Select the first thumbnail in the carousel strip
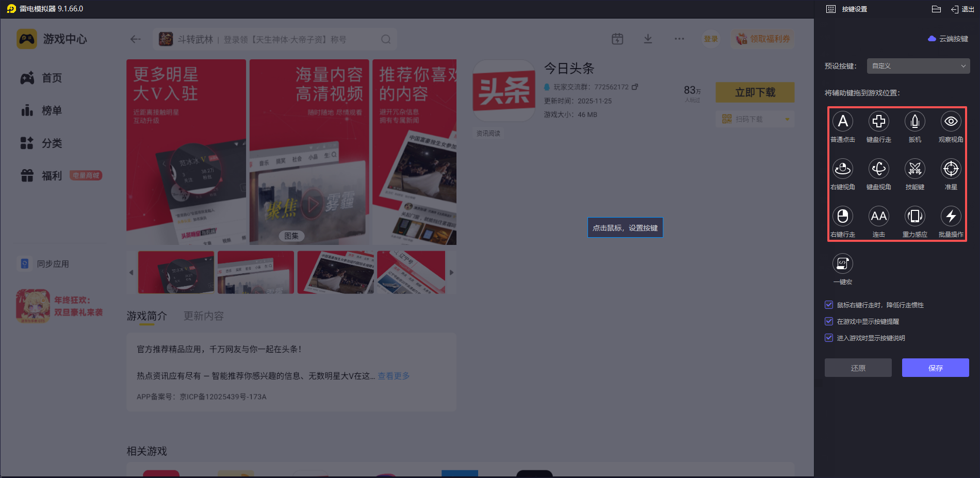The image size is (980, 478). pos(176,272)
